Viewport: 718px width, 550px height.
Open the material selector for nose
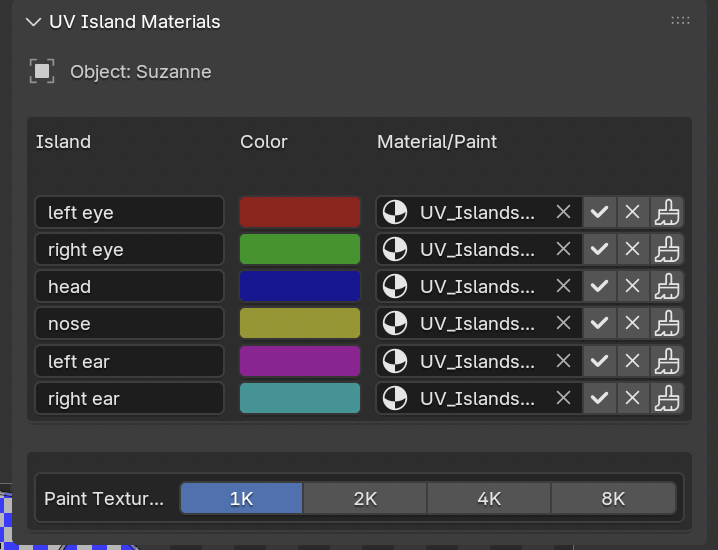[x=476, y=324]
